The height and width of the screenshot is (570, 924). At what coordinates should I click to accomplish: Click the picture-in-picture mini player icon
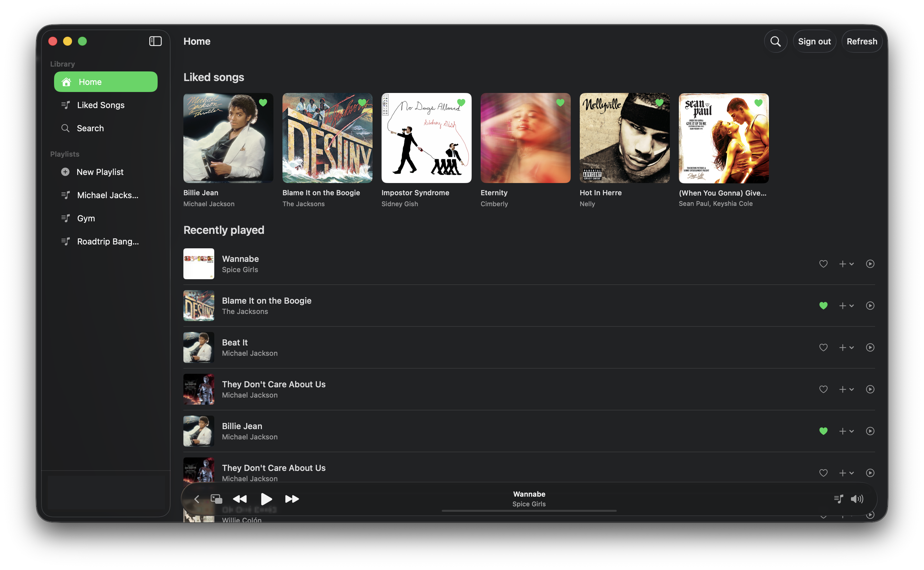(217, 499)
